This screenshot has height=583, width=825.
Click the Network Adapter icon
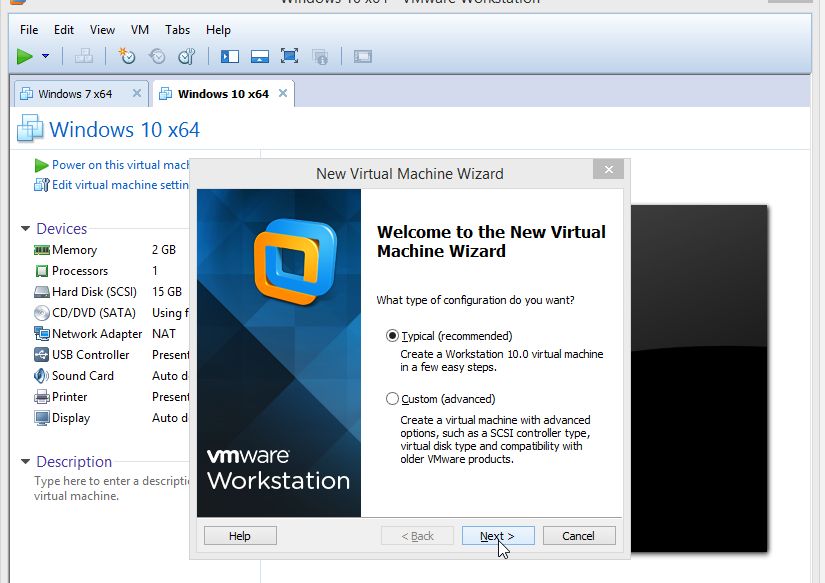pyautogui.click(x=42, y=334)
